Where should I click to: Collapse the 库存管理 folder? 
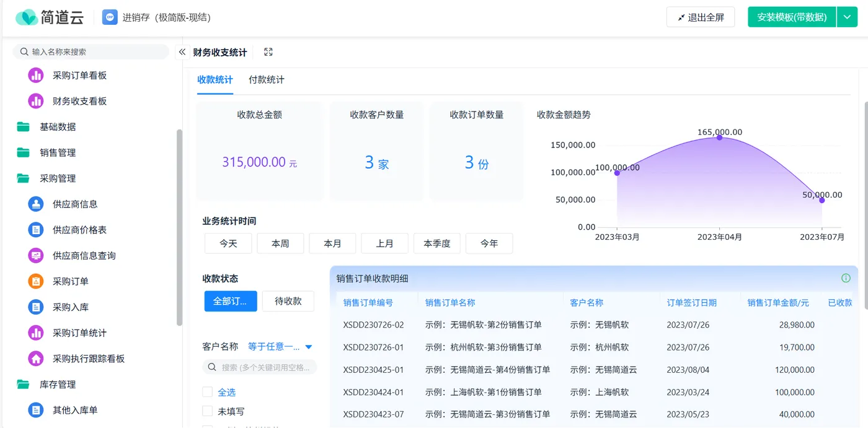(58, 385)
